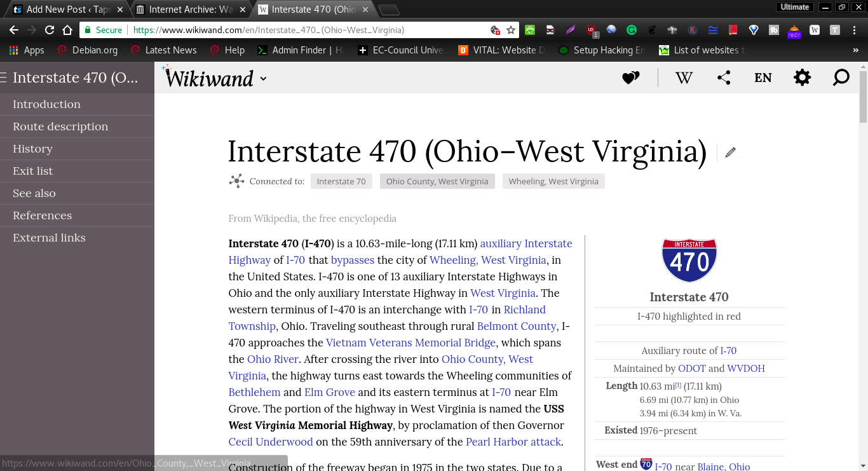The height and width of the screenshot is (471, 868).
Task: Open the redirect bell extension icon
Action: pos(794,31)
